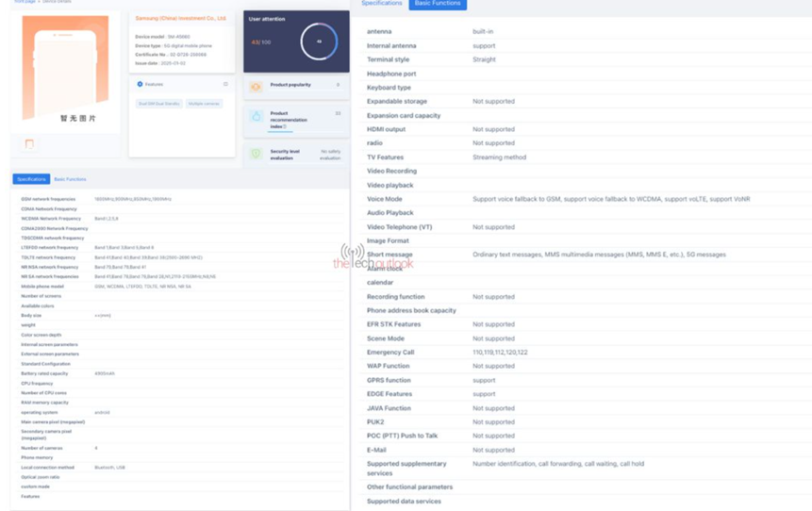Select the Multiple cameras feature tag
Image resolution: width=812 pixels, height=511 pixels.
[x=204, y=104]
